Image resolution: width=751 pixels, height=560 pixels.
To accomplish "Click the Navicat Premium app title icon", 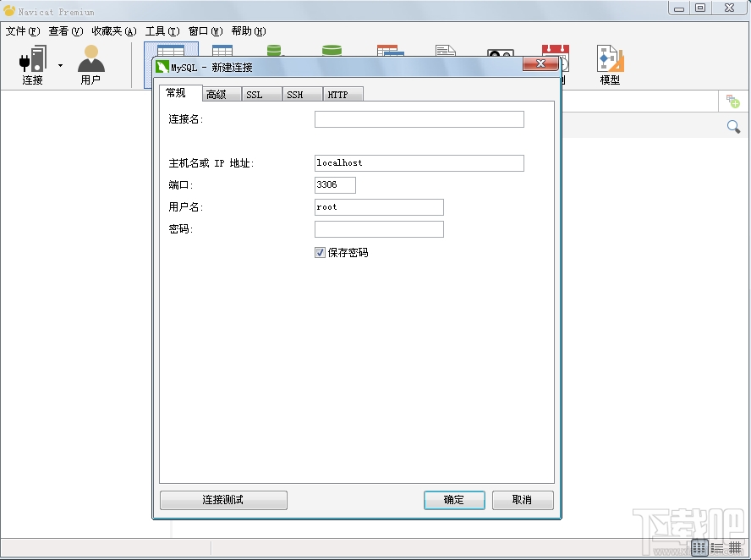I will (9, 10).
